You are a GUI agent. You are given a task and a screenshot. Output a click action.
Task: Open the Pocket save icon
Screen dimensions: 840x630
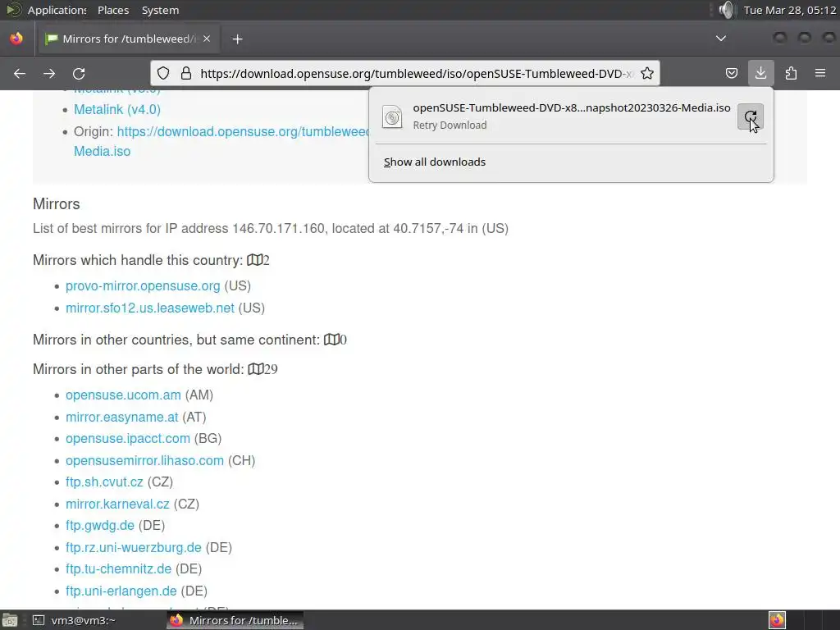click(731, 73)
